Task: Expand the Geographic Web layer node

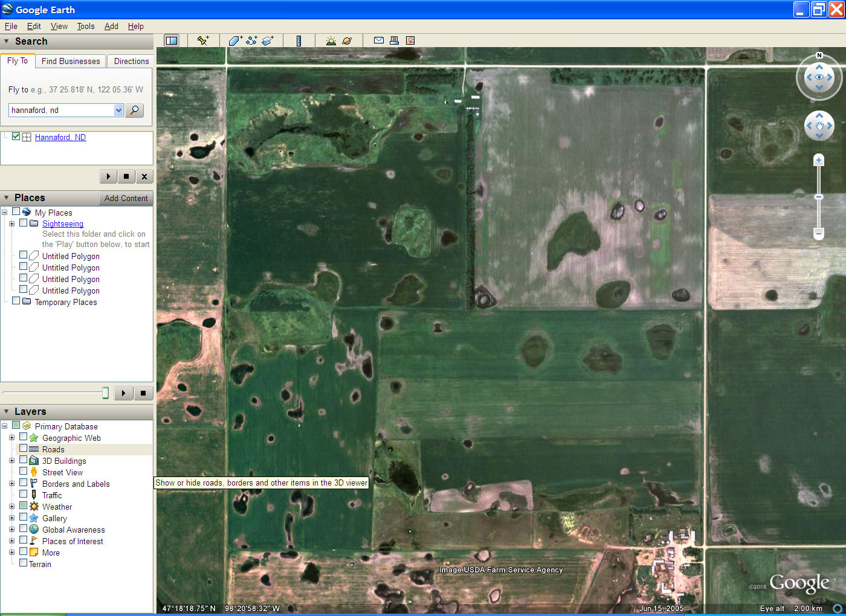Action: pyautogui.click(x=11, y=438)
